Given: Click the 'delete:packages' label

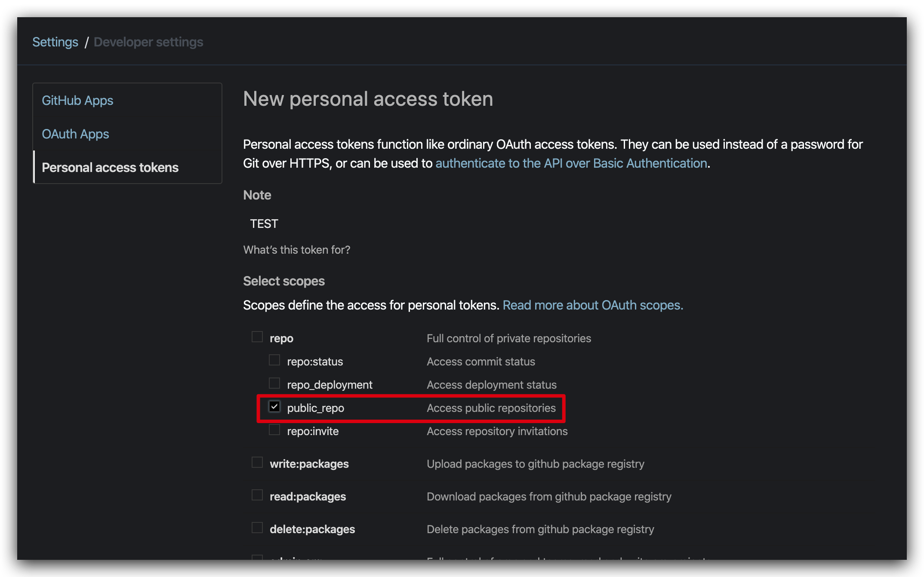Looking at the screenshot, I should (312, 529).
